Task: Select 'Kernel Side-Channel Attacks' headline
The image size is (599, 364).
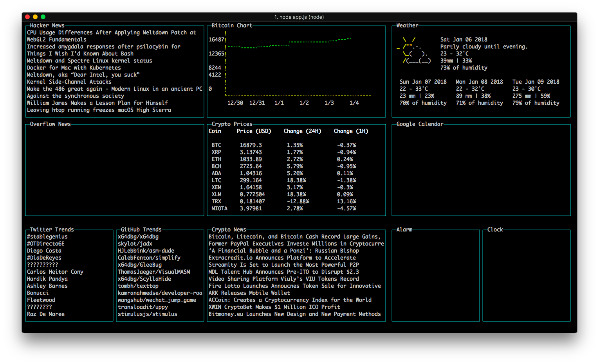Action: [x=69, y=82]
